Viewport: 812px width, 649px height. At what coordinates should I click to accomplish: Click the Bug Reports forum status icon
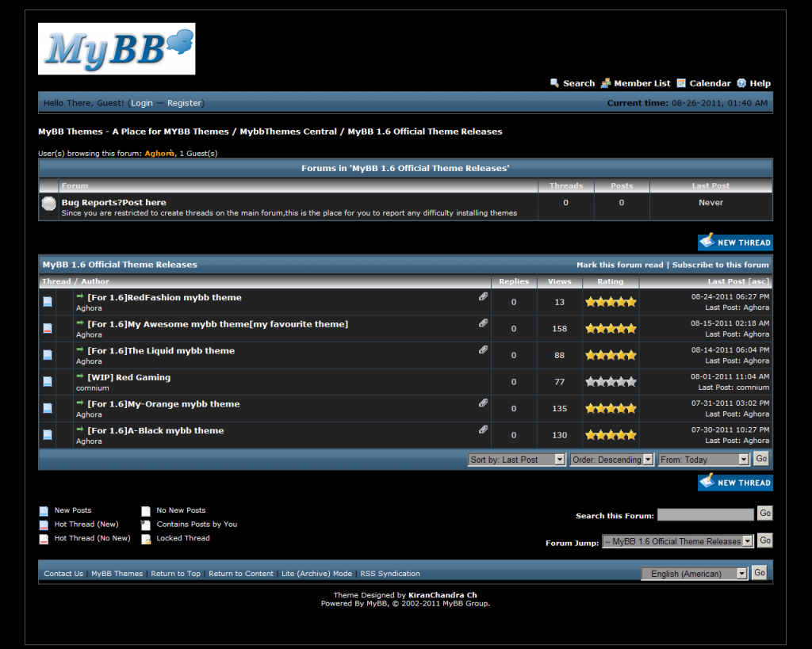[48, 204]
